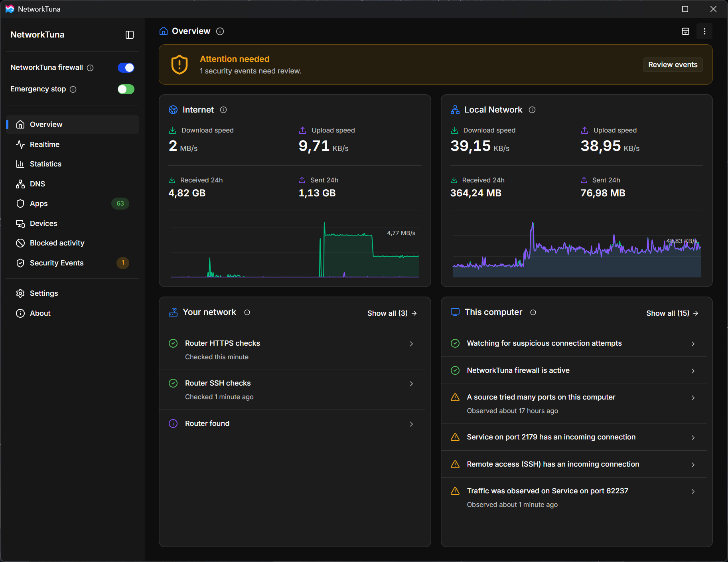The image size is (728, 562).
Task: Click info icon next to NetworkTuna firewall
Action: click(x=90, y=68)
